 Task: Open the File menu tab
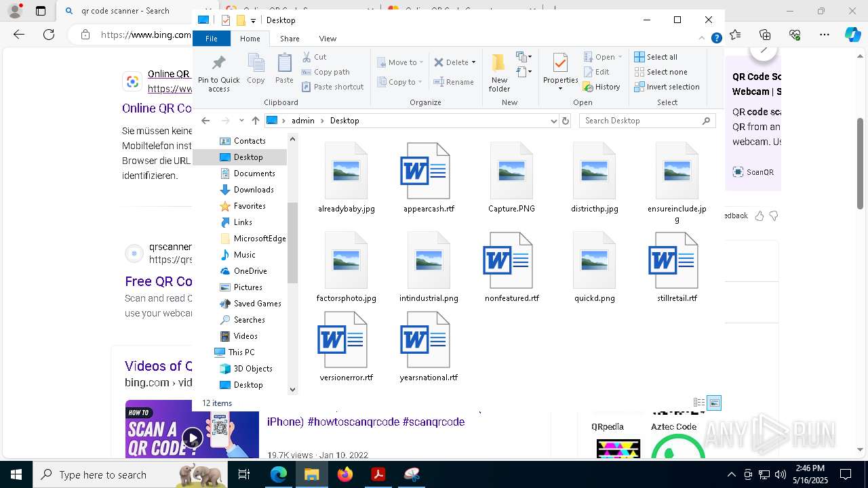tap(212, 39)
